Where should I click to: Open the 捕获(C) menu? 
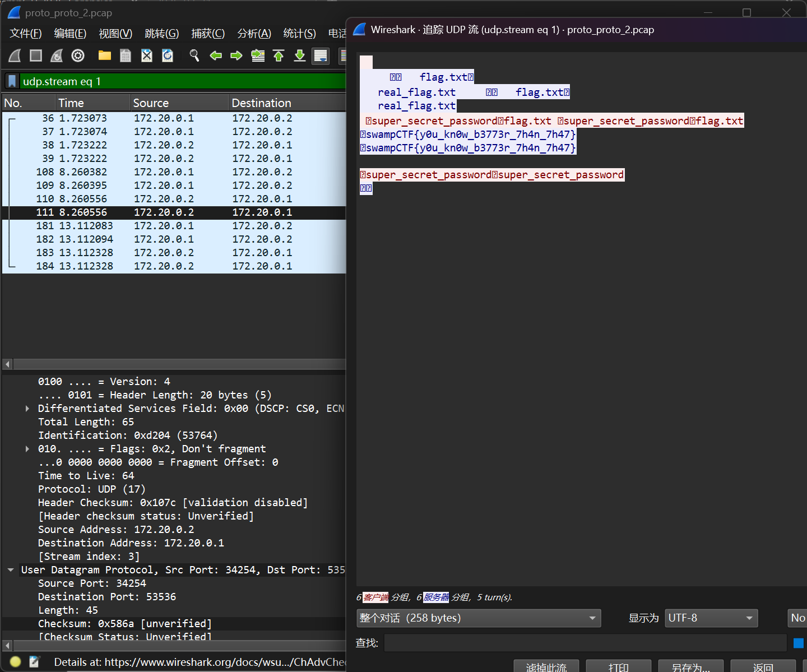(x=208, y=34)
